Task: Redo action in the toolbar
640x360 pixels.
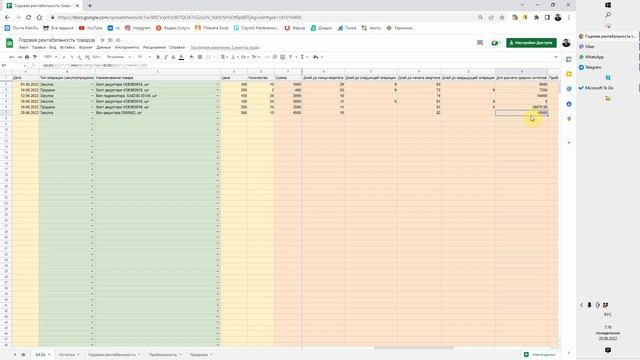Action: pos(19,57)
